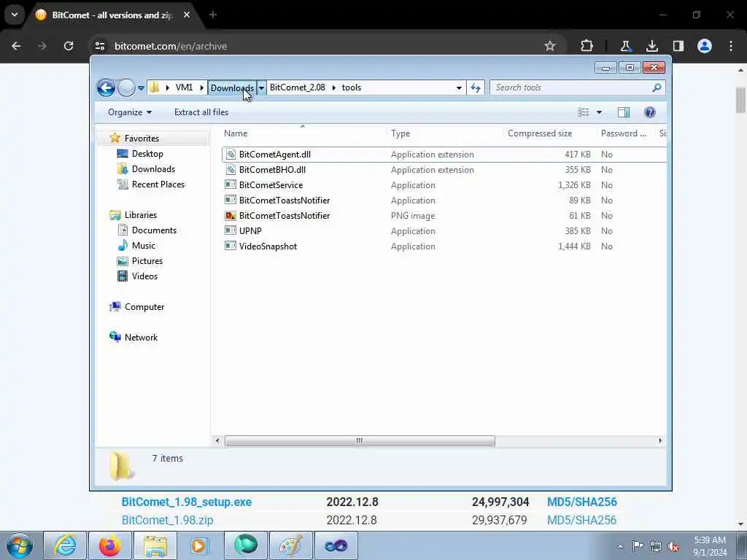
Task: Click BitComet_1.98.zip download link
Action: (x=167, y=520)
